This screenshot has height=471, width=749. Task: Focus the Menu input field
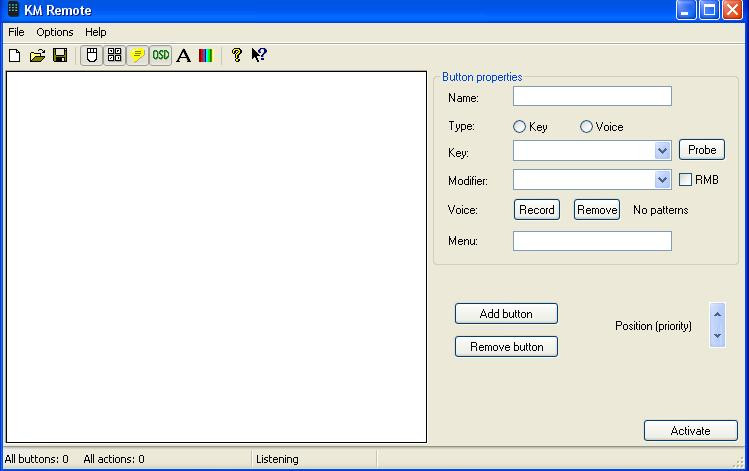click(x=592, y=241)
